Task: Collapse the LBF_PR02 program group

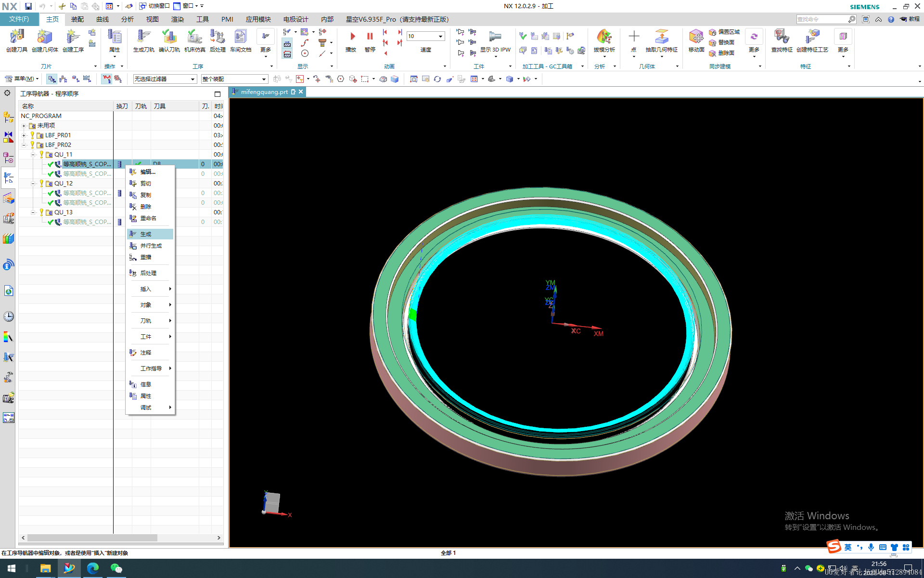Action: click(24, 145)
